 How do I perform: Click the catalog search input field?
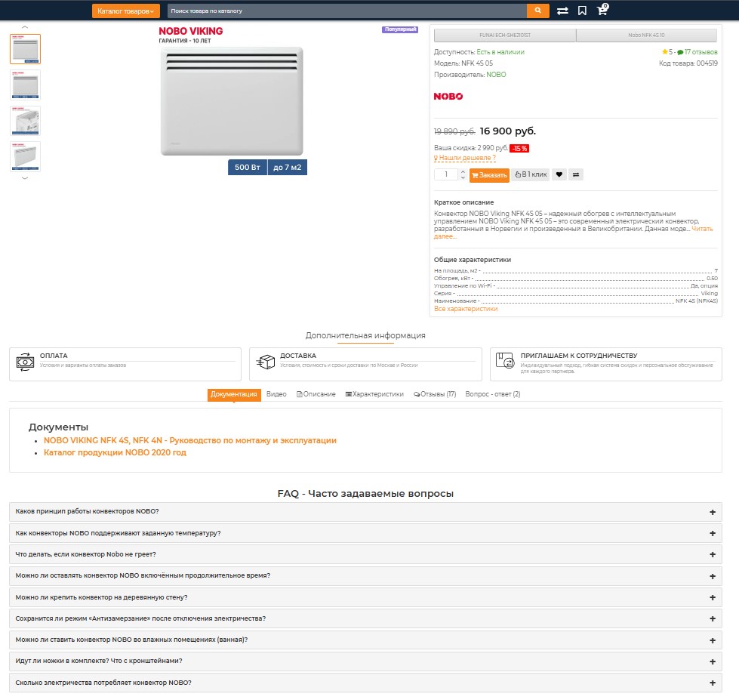346,11
